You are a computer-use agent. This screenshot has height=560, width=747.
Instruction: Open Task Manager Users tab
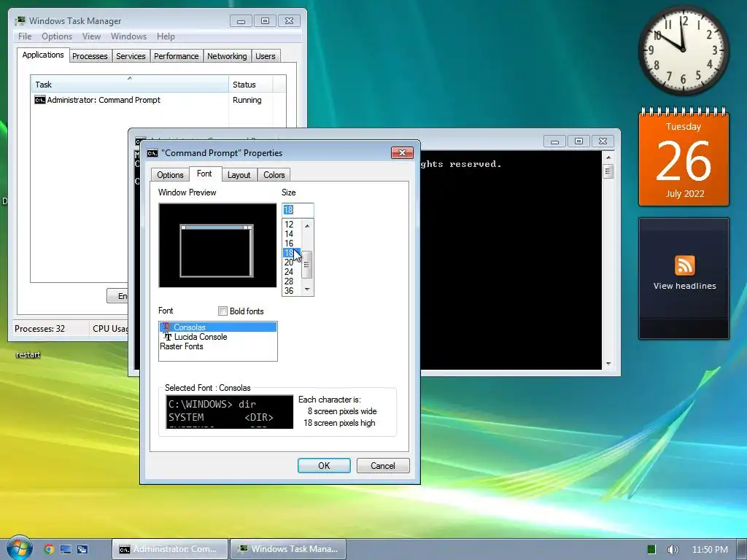coord(266,56)
